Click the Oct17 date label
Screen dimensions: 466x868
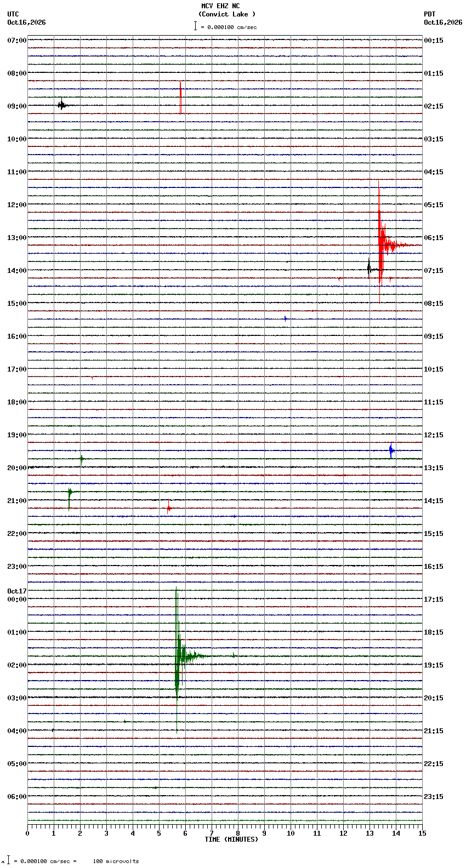click(x=17, y=591)
